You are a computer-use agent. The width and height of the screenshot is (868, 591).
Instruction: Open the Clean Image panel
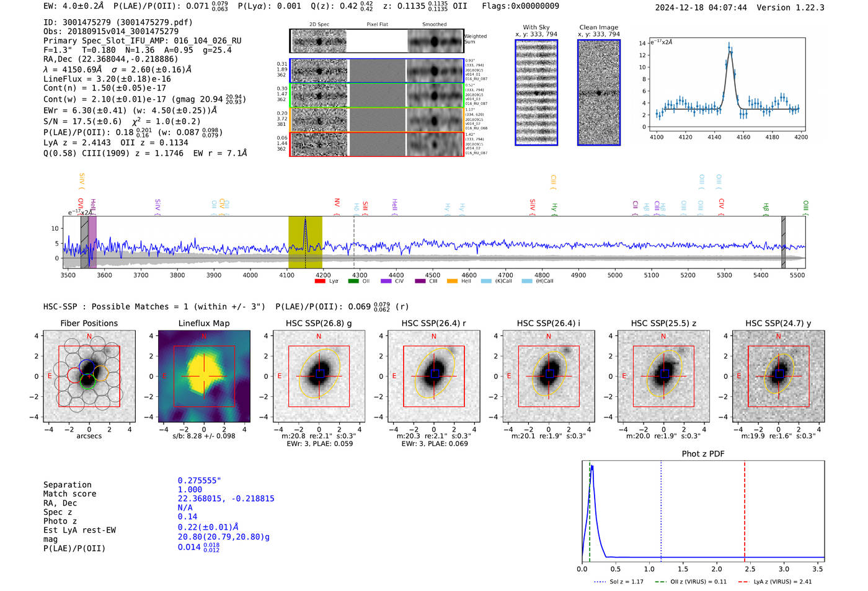(x=599, y=92)
